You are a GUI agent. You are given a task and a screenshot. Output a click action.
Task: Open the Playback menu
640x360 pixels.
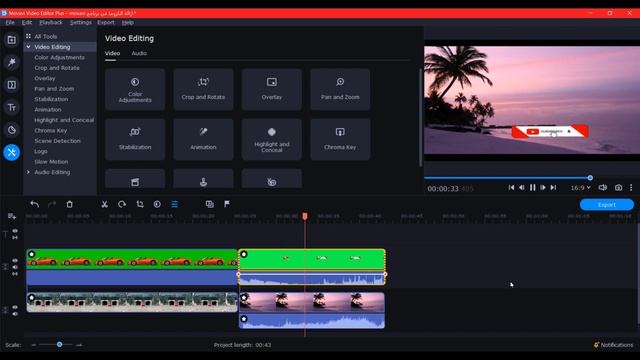[x=51, y=22]
